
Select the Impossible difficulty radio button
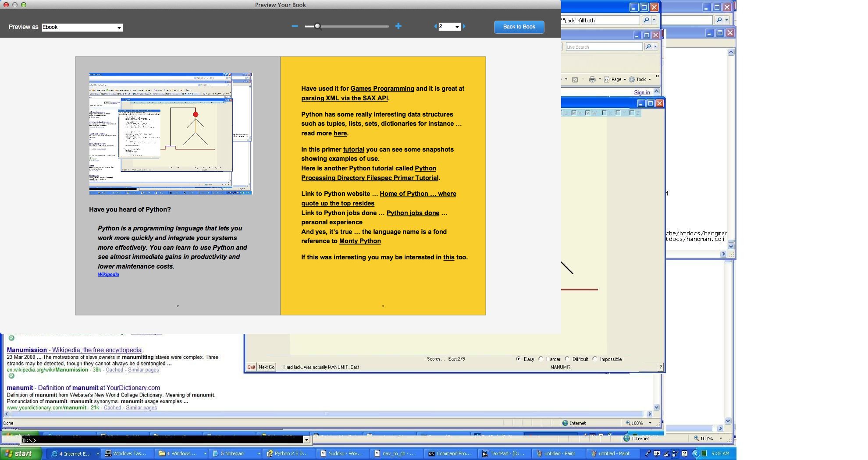pyautogui.click(x=595, y=359)
